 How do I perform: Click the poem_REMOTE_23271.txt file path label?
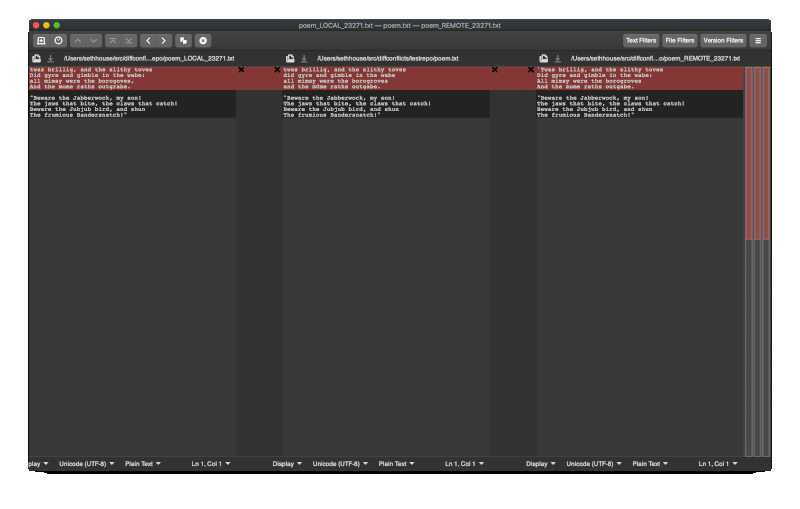tap(655, 59)
